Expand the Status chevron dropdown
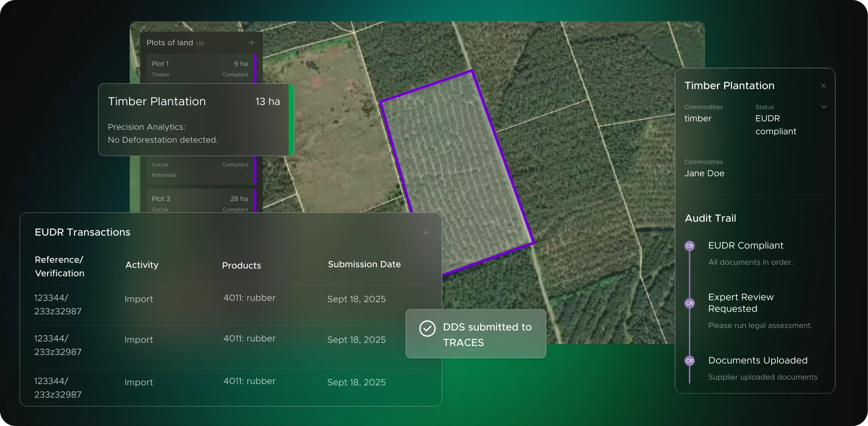 (x=824, y=107)
